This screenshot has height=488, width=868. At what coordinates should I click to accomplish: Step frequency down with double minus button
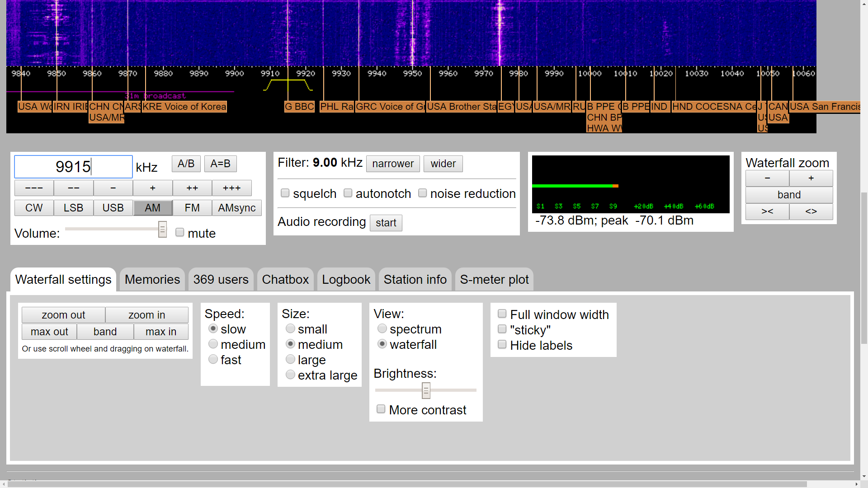(74, 188)
